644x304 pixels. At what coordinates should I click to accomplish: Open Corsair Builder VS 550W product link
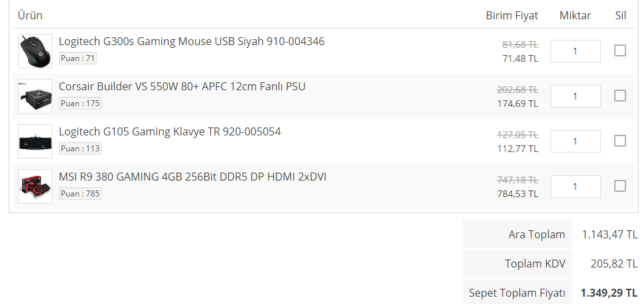tap(182, 86)
